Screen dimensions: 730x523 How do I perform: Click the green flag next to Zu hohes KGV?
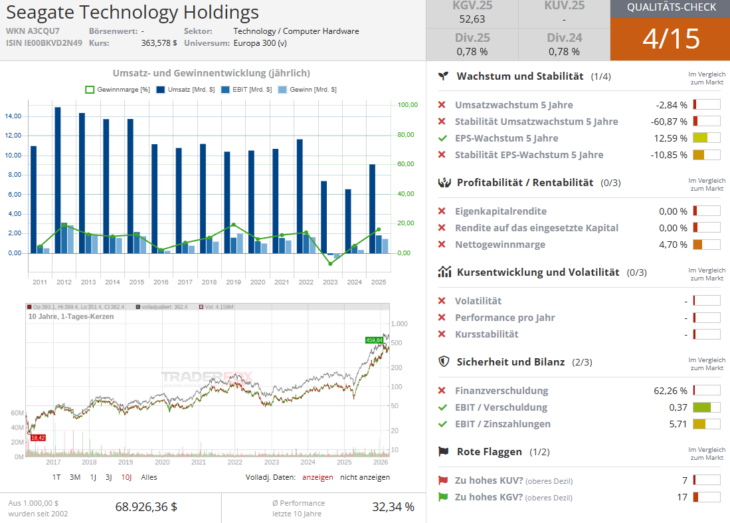coord(443,497)
